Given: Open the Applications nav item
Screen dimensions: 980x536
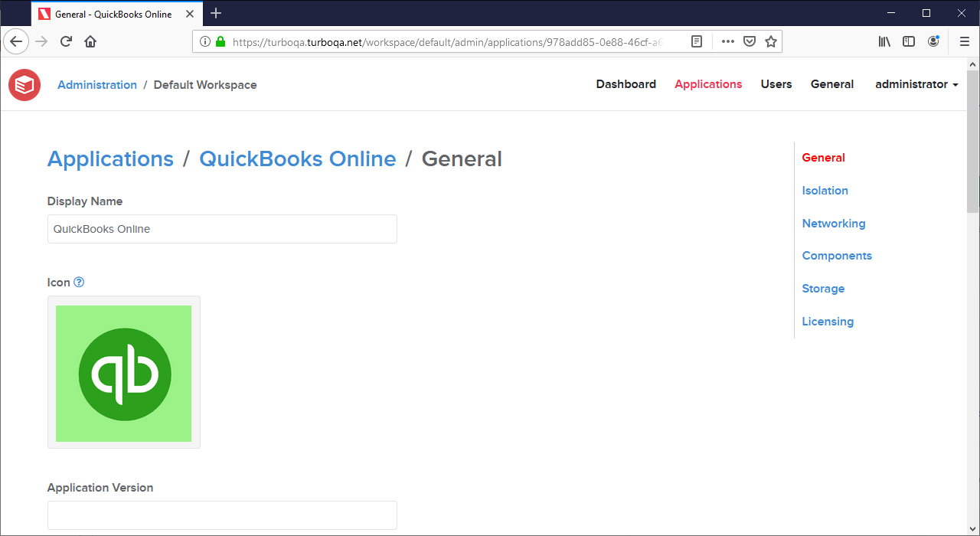Looking at the screenshot, I should tap(708, 84).
